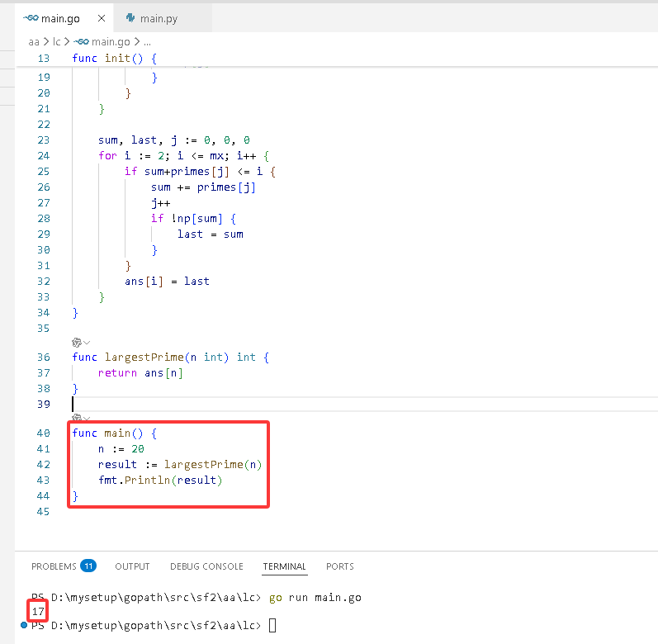Click 'go run main.go' command in terminal

315,598
